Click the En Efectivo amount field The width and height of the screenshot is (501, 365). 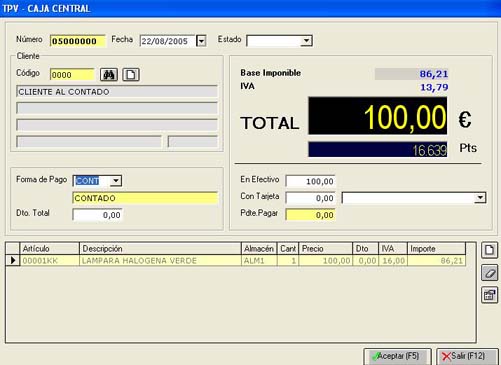[x=310, y=181]
